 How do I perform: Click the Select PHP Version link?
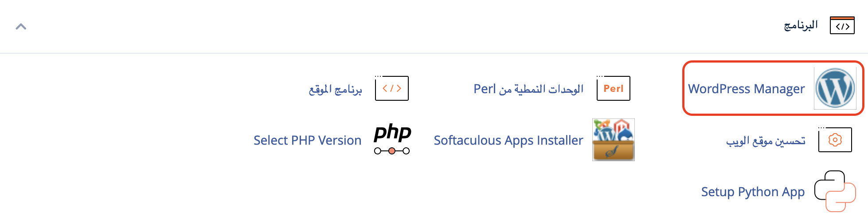click(307, 140)
